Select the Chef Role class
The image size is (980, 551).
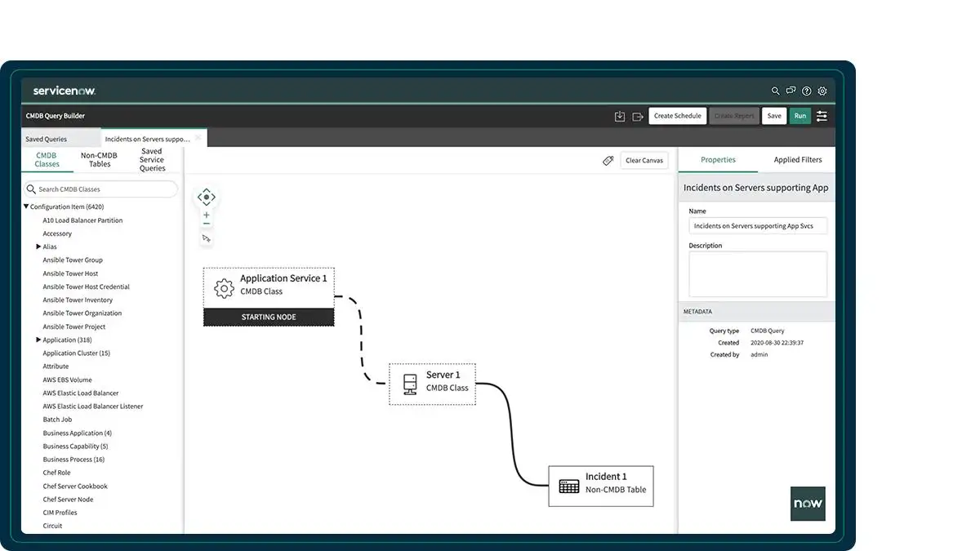pos(56,473)
